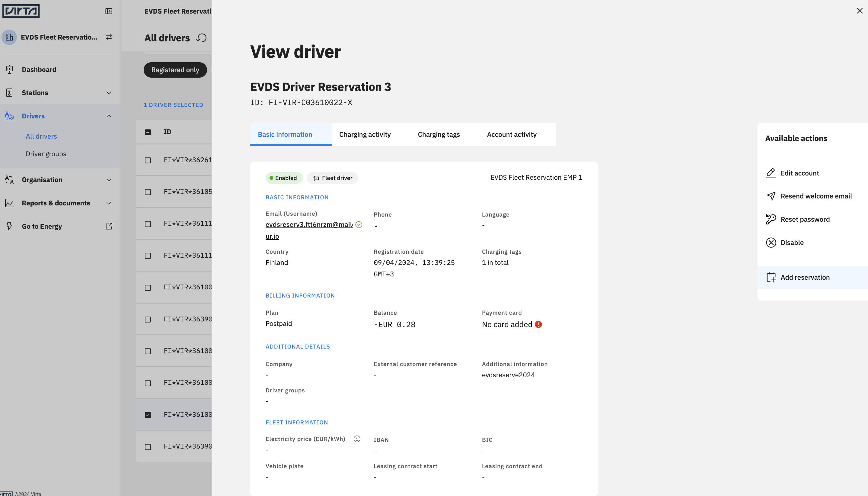Click the evdsreserve2024 additional information value
868x496 pixels.
click(508, 375)
